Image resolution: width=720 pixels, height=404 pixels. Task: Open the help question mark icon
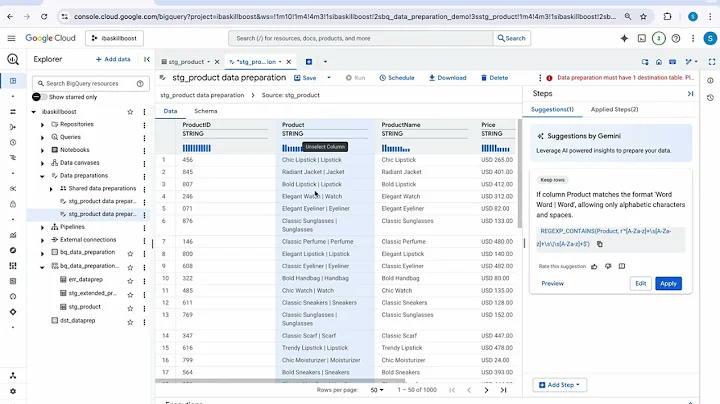(675, 39)
